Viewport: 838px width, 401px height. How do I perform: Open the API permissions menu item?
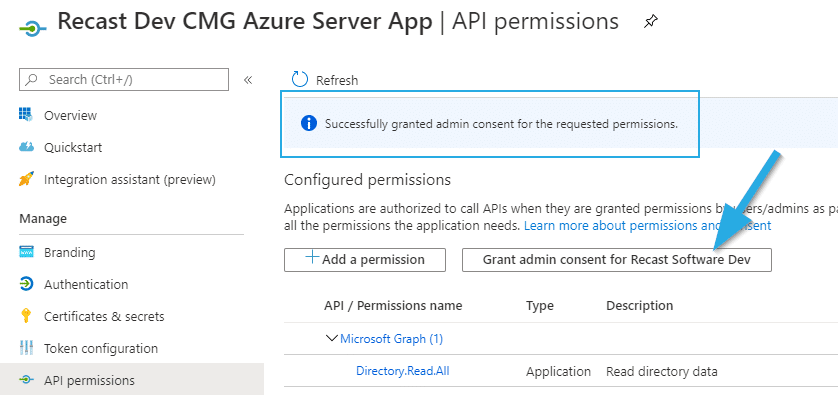[88, 380]
